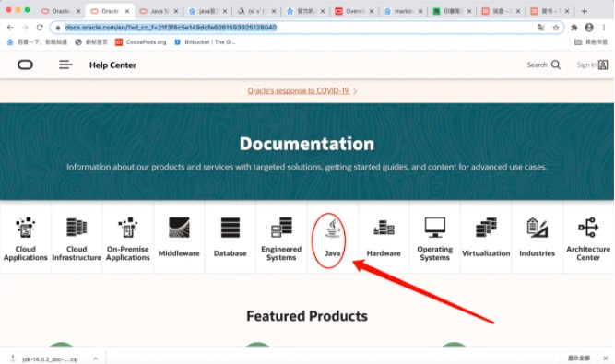Open the hamburger navigation menu
Screen dimensions: 615x364
(65, 65)
